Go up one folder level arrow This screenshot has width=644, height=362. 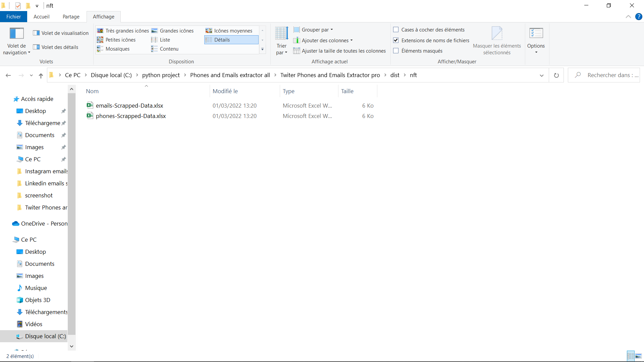pos(41,75)
